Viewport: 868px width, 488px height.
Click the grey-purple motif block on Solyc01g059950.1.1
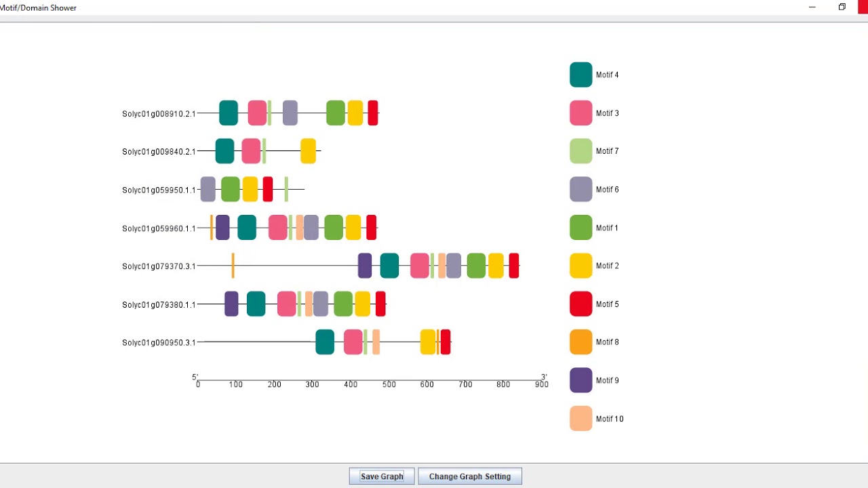(x=208, y=189)
